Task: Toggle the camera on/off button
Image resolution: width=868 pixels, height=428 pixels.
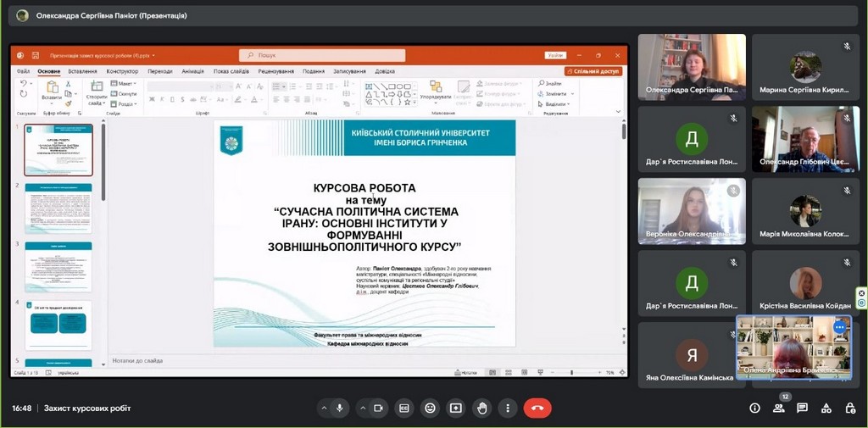Action: pyautogui.click(x=379, y=408)
